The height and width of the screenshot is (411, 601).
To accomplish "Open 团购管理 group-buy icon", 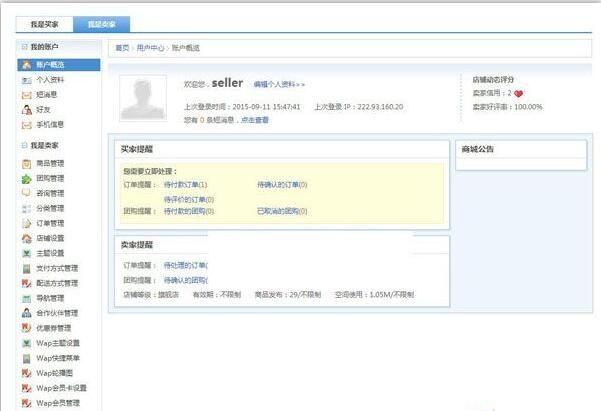I will click(x=26, y=179).
